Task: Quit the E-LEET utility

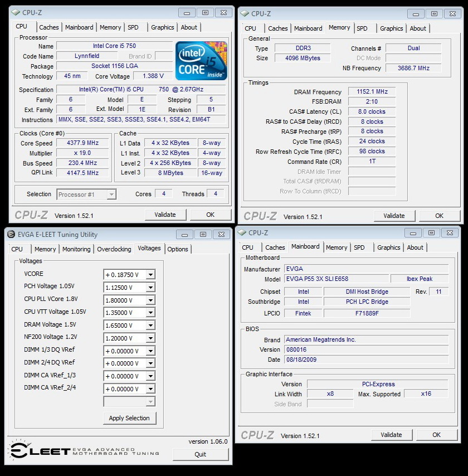Action: 201,454
